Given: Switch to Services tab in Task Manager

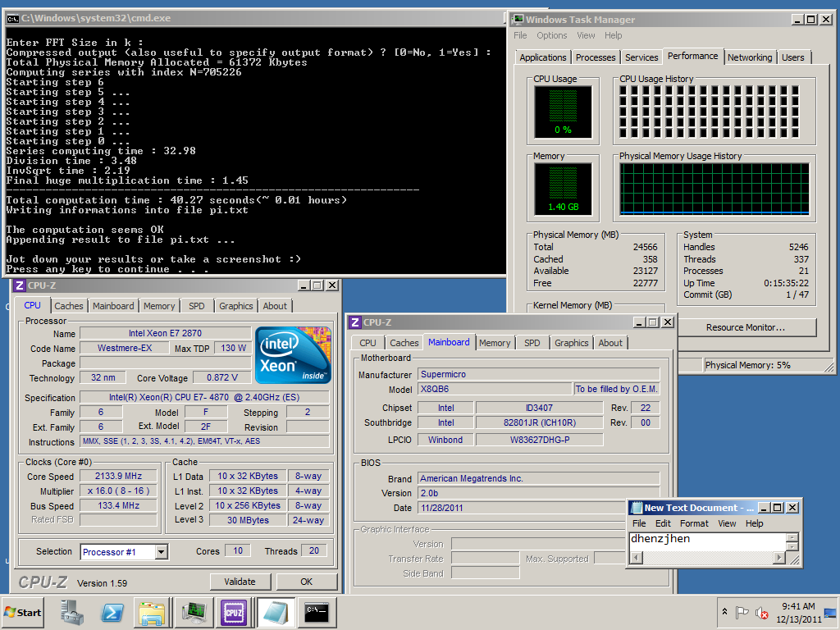Looking at the screenshot, I should tap(641, 57).
